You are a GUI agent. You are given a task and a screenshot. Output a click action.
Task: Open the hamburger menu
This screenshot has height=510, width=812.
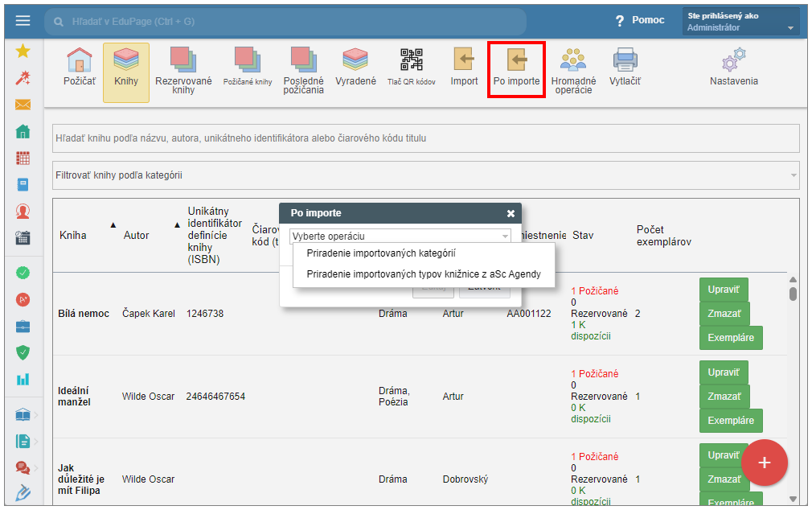[x=23, y=21]
